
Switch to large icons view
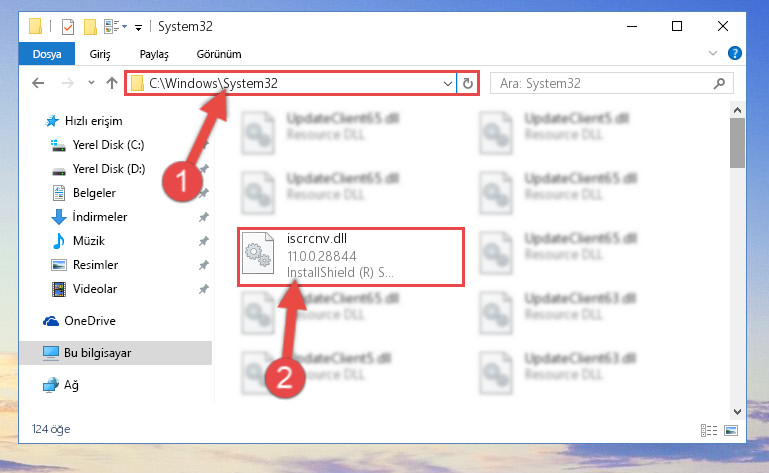[x=731, y=430]
